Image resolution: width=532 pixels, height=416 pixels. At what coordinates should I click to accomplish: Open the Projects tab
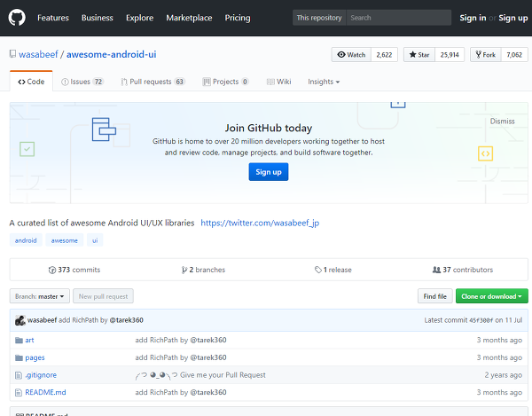pos(225,82)
